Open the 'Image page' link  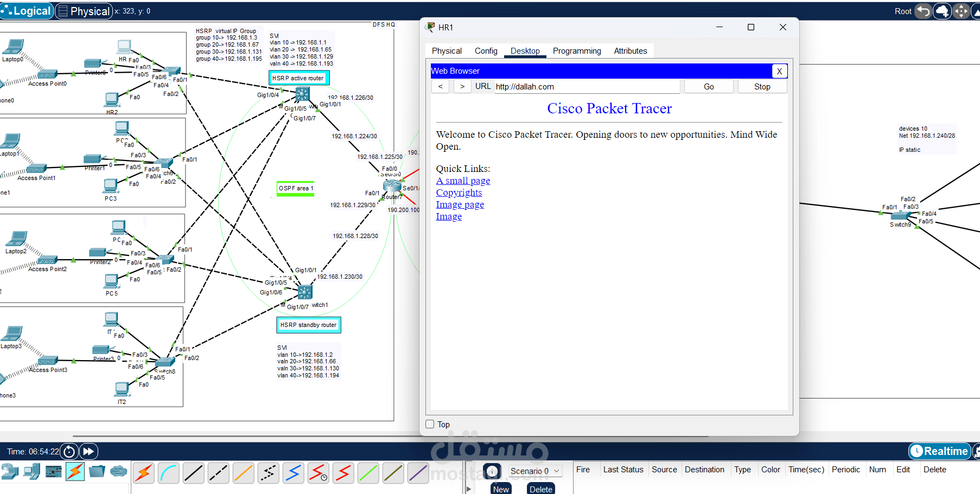point(460,204)
